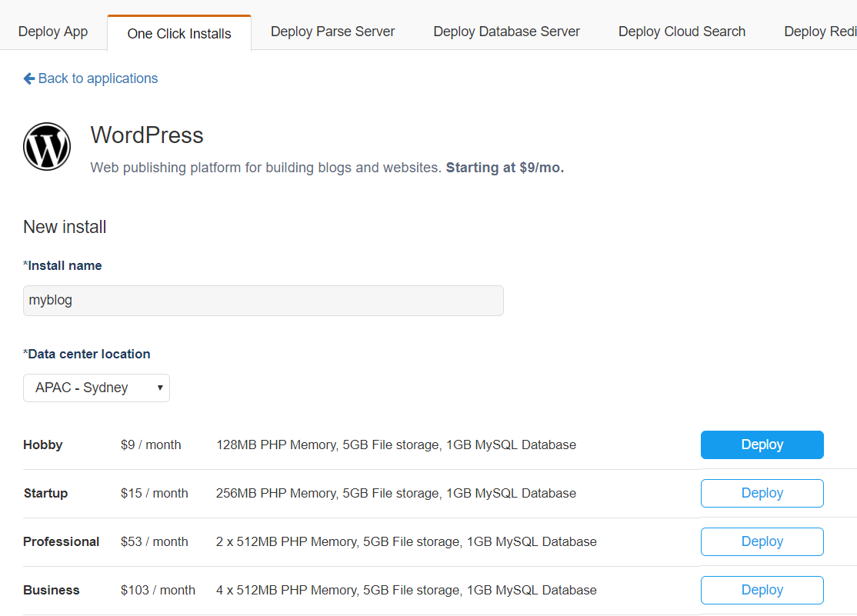Click the Business plan name
Viewport: 857px width, 616px height.
point(52,591)
